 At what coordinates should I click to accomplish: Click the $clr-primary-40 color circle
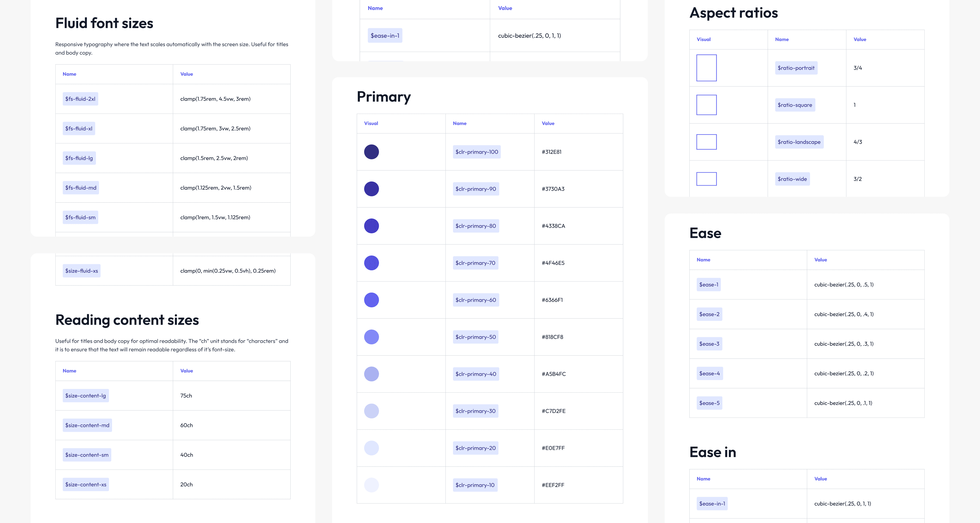point(371,374)
